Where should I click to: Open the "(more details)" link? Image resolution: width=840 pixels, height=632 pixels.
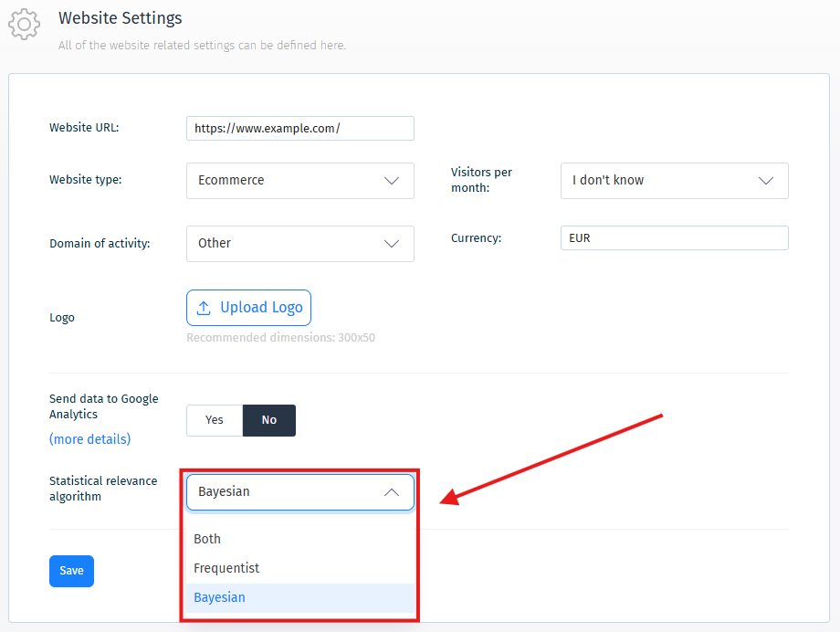coord(89,439)
